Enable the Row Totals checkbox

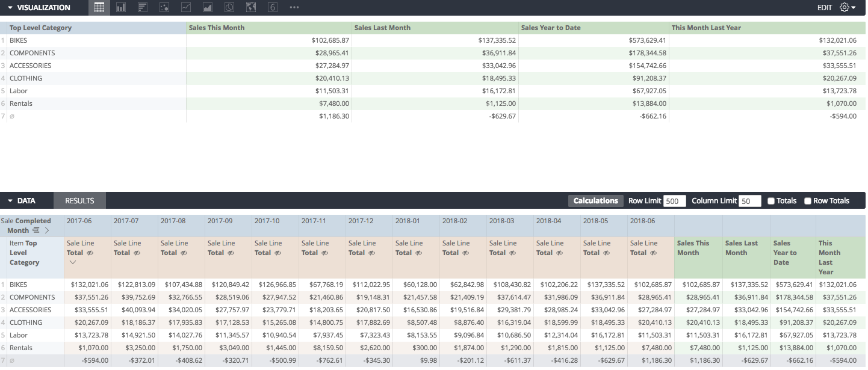pyautogui.click(x=808, y=201)
